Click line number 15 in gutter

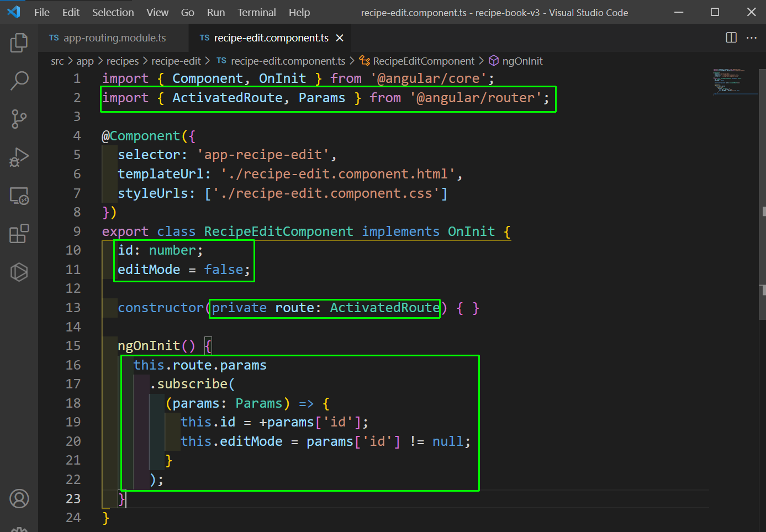coord(73,346)
